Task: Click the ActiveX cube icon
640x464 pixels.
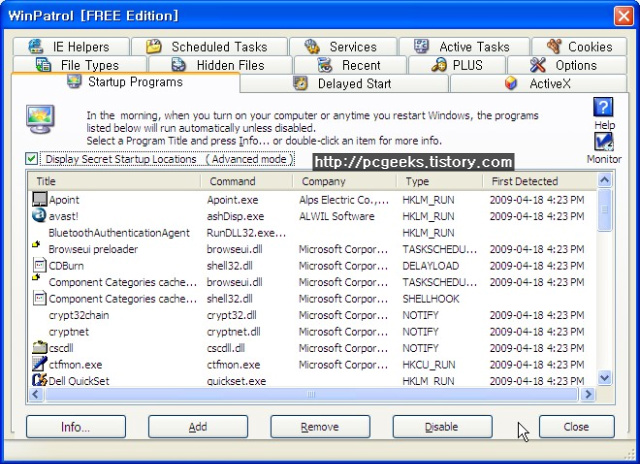Action: point(511,83)
